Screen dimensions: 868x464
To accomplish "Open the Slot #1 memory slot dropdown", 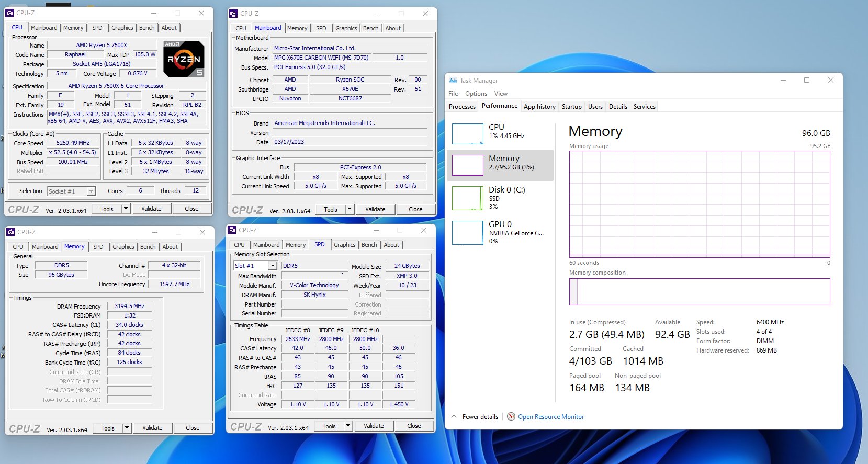I will [x=272, y=266].
